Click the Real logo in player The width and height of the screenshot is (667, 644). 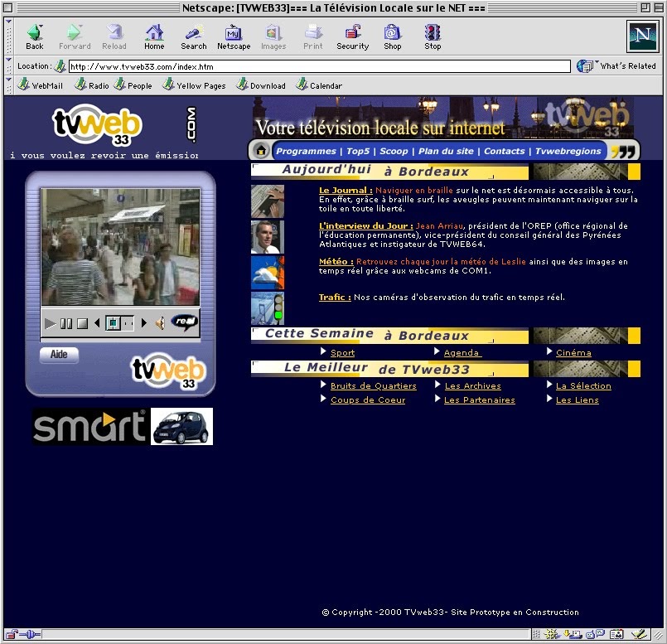click(x=184, y=322)
